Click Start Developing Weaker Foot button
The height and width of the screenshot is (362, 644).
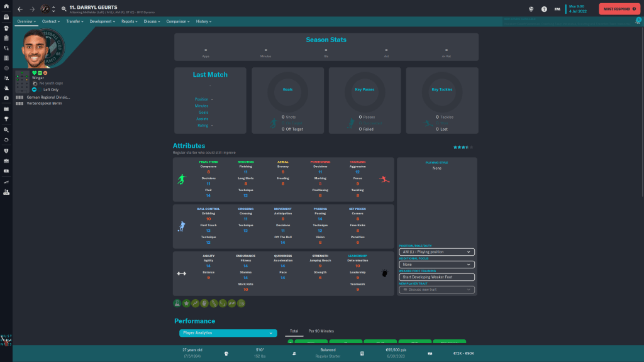click(x=436, y=277)
